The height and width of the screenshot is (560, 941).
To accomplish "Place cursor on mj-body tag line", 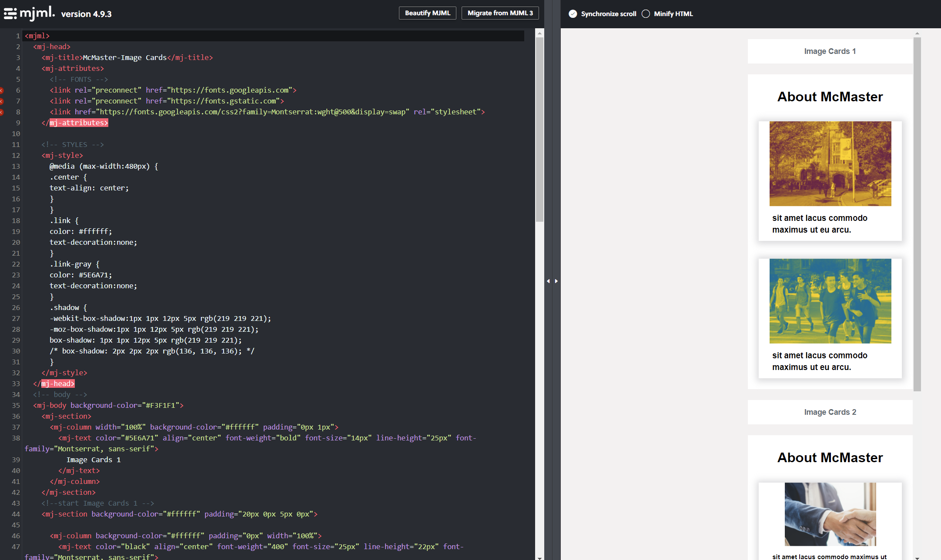I will pyautogui.click(x=108, y=405).
